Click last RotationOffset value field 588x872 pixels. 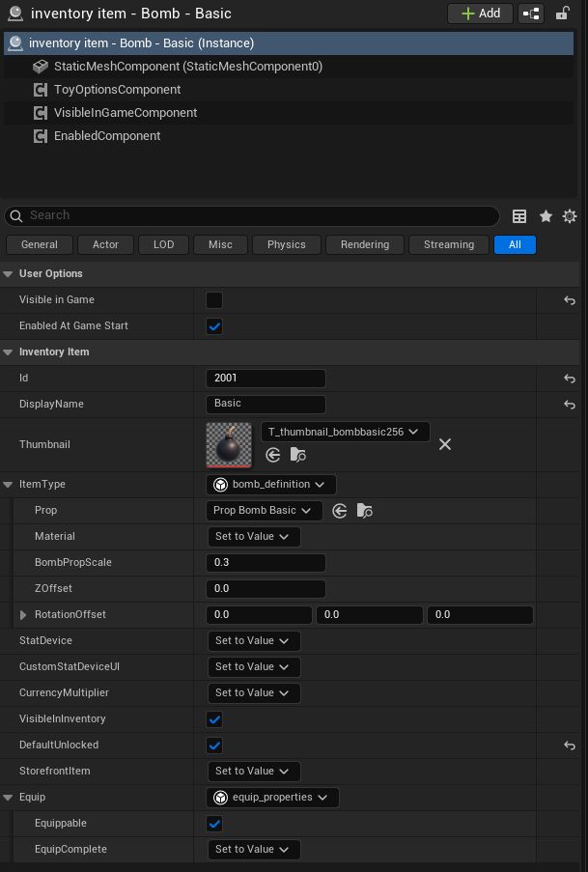click(480, 615)
